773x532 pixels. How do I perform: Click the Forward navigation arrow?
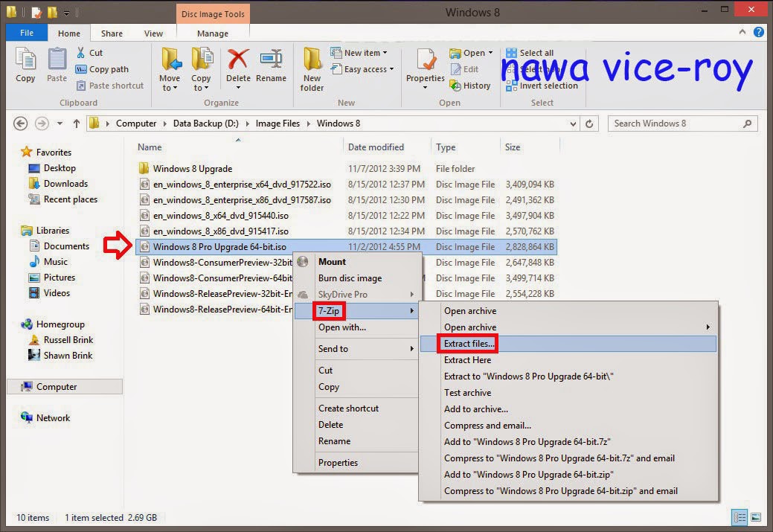pyautogui.click(x=42, y=124)
